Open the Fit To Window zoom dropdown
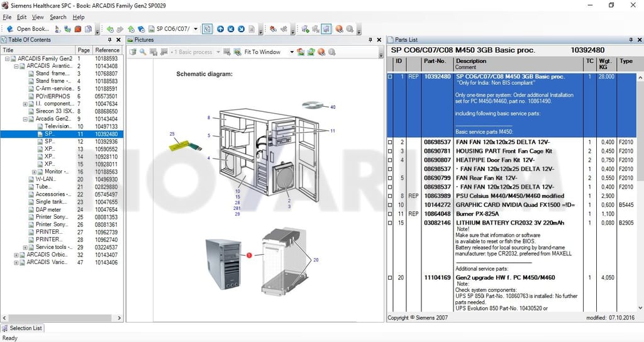Screen dimensions: 644x342 (292, 52)
